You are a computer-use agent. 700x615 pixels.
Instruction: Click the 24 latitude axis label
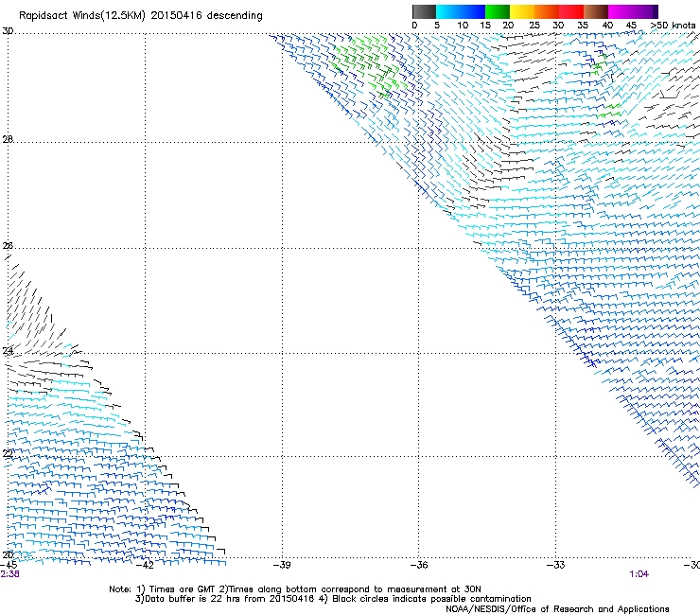coord(8,351)
